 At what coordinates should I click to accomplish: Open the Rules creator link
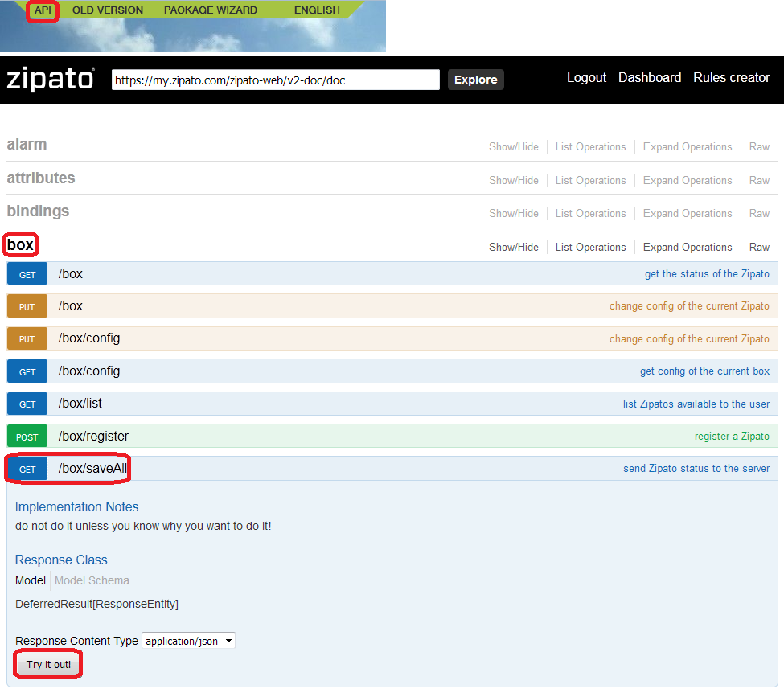tap(732, 78)
